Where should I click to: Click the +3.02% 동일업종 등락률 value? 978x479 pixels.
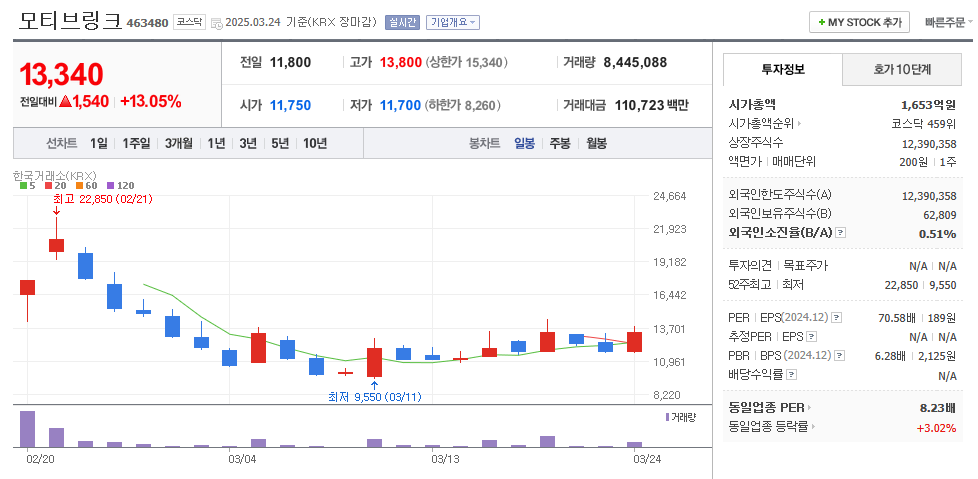(x=936, y=428)
